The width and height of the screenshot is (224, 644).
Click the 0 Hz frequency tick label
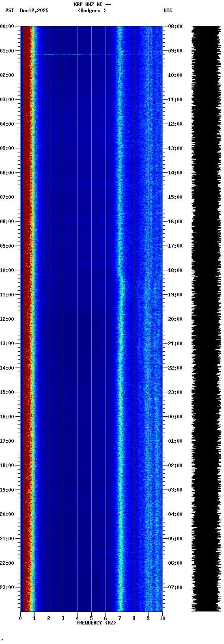click(20, 618)
